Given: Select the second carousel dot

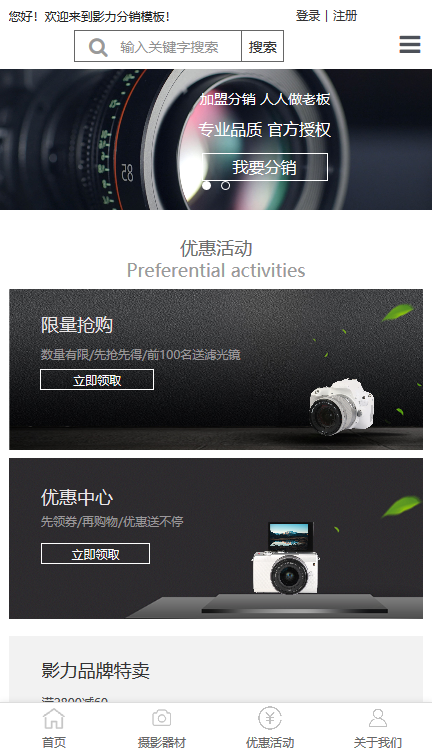Looking at the screenshot, I should click(x=225, y=186).
